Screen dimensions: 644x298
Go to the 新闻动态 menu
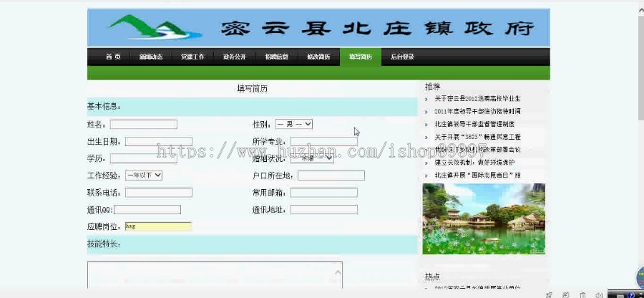[151, 57]
